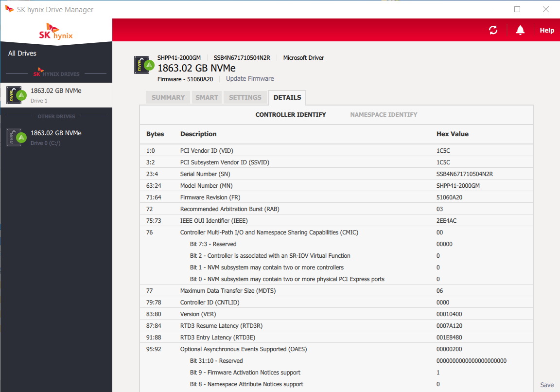The height and width of the screenshot is (392, 560).
Task: Click IEEE OUI Identifier (IEEE) row
Action: 336,221
